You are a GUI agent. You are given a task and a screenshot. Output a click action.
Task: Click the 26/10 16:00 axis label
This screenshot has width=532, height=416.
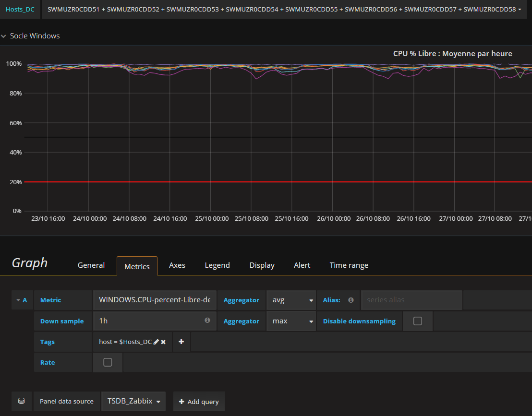click(413, 219)
